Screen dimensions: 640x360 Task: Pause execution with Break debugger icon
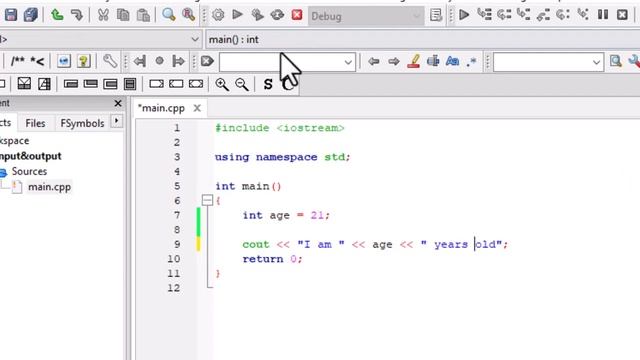(x=603, y=15)
